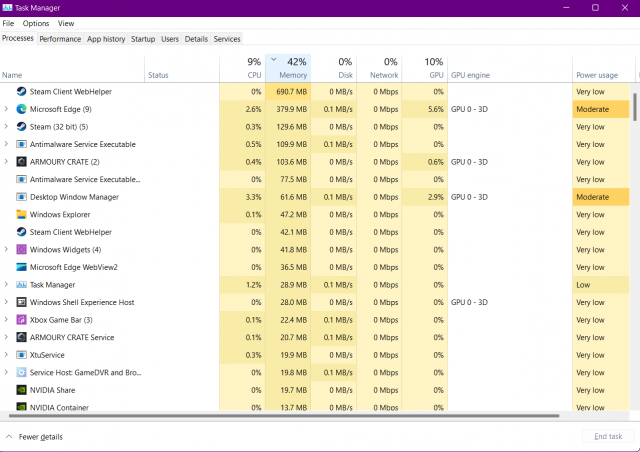Switch to the Performance tab
Viewport: 640px width, 452px height.
pos(60,39)
